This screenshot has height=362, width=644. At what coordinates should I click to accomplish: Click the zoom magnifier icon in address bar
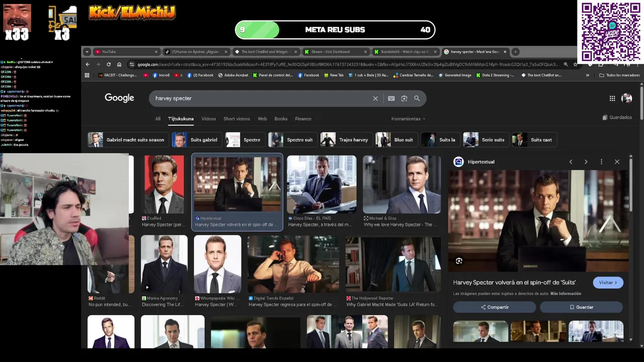pyautogui.click(x=566, y=64)
